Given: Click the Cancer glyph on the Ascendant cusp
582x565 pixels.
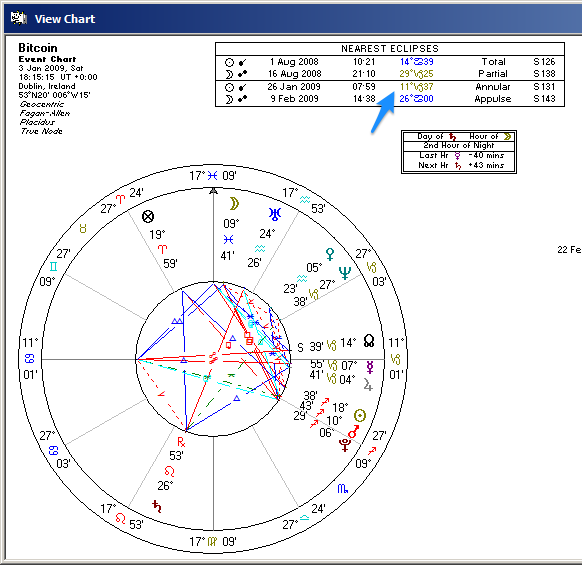Looking at the screenshot, I should (29, 359).
